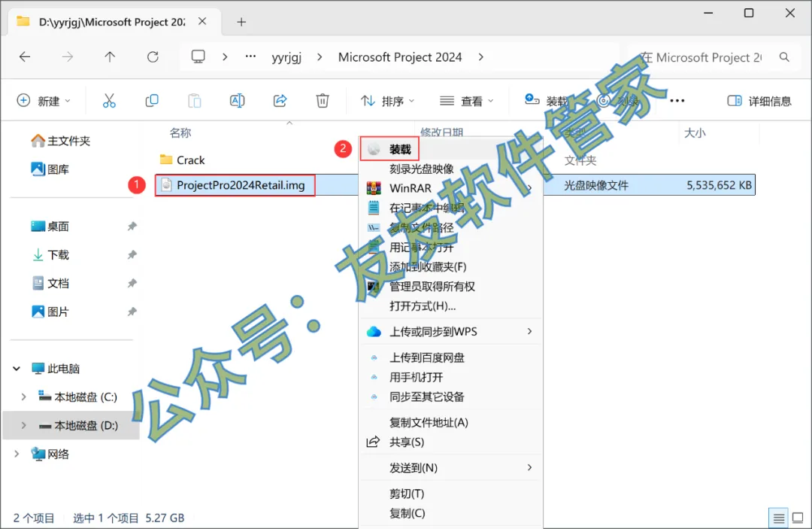Select Copy file address (A)
The height and width of the screenshot is (529, 812).
coord(429,422)
